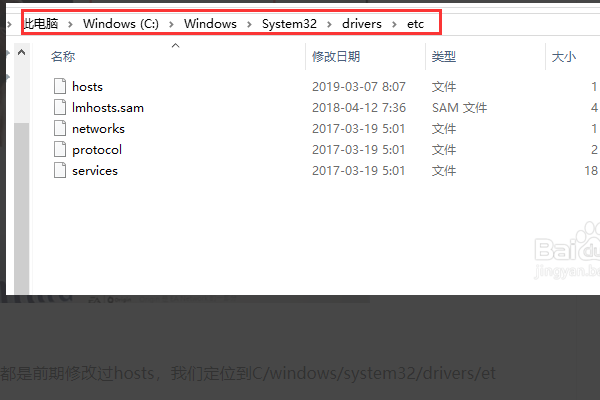Screen dimensions: 600x400
Task: Click the networks file icon
Action: [x=59, y=129]
